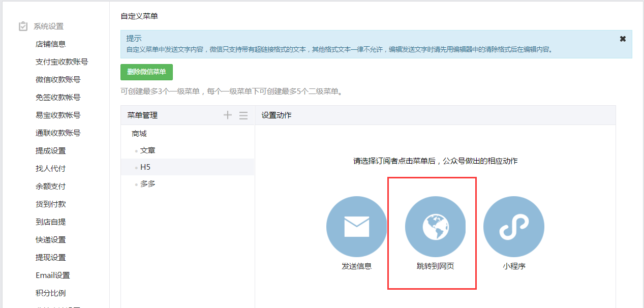Click the 系统设置 clipboard icon
Screen dimensions: 644x308
[23, 26]
